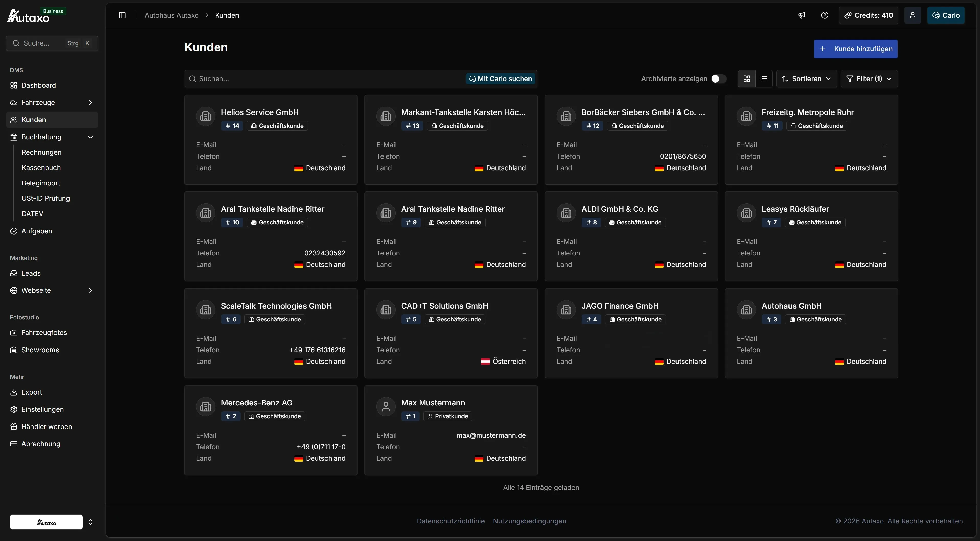Click BorBäcker Siebers building icon
The width and height of the screenshot is (980, 541).
(566, 116)
